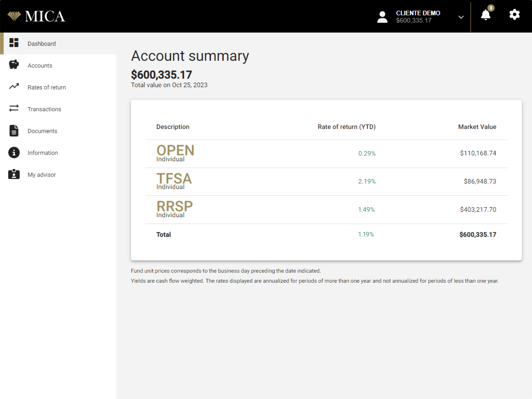Click the My advisor badge icon
The width and height of the screenshot is (532, 399).
point(14,174)
